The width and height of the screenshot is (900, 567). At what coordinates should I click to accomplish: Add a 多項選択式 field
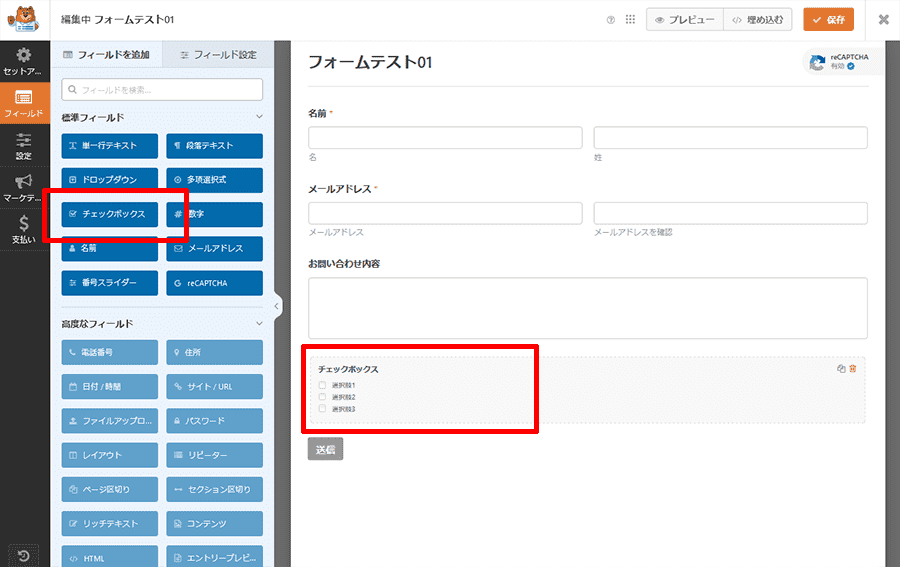point(215,180)
